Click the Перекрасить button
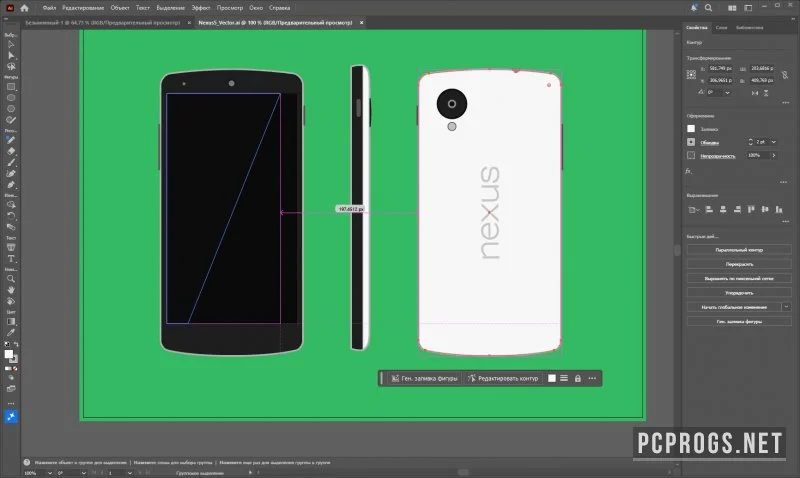The width and height of the screenshot is (800, 478). pos(739,264)
